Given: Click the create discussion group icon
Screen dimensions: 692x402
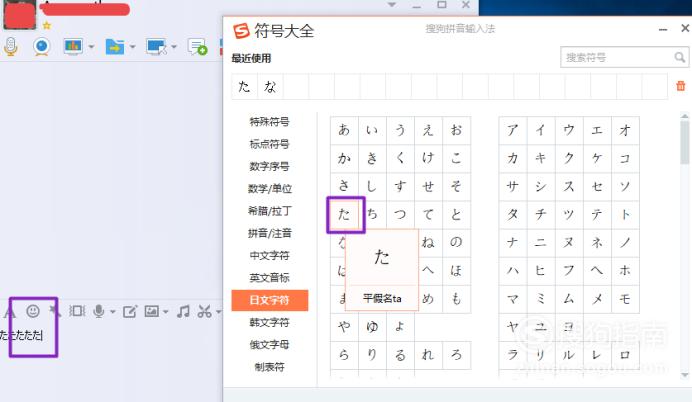Looking at the screenshot, I should pyautogui.click(x=197, y=46).
